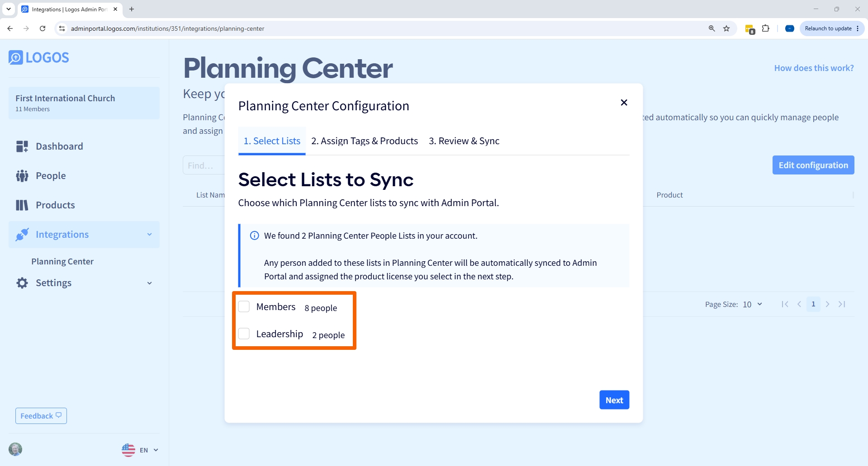The image size is (868, 466).
Task: Open the Chrome profile icon
Action: pyautogui.click(x=790, y=28)
